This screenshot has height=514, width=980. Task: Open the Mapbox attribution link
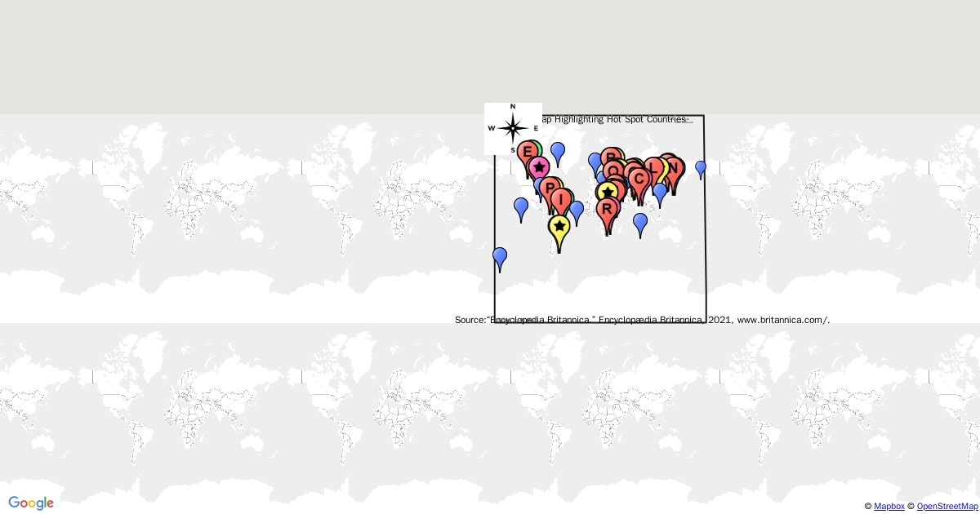point(889,506)
